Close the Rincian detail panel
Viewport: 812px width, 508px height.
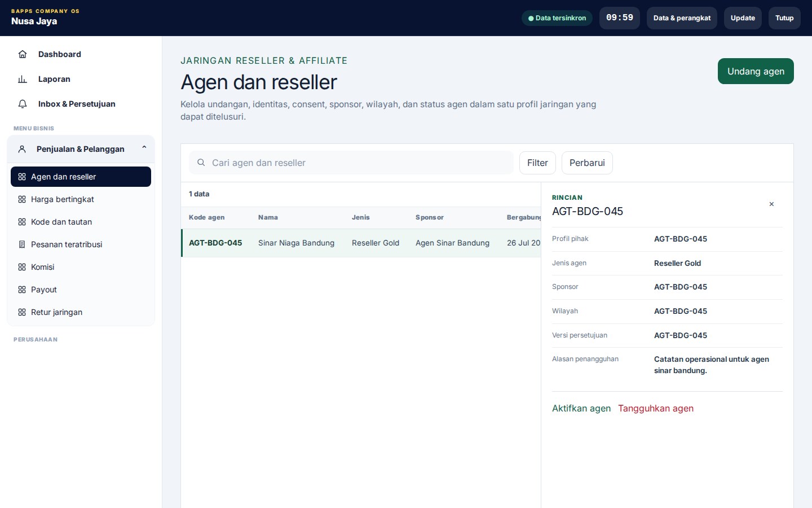click(x=771, y=204)
